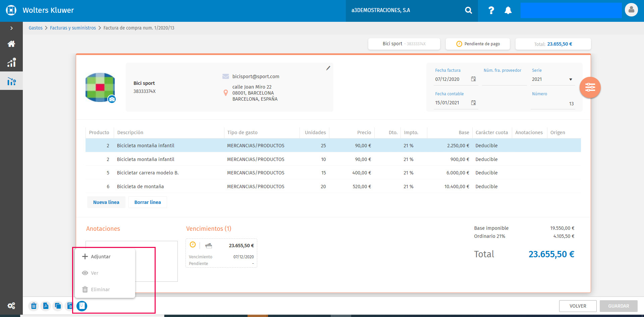Follow the Gastos breadcrumb link
This screenshot has height=317, width=644.
coord(36,28)
